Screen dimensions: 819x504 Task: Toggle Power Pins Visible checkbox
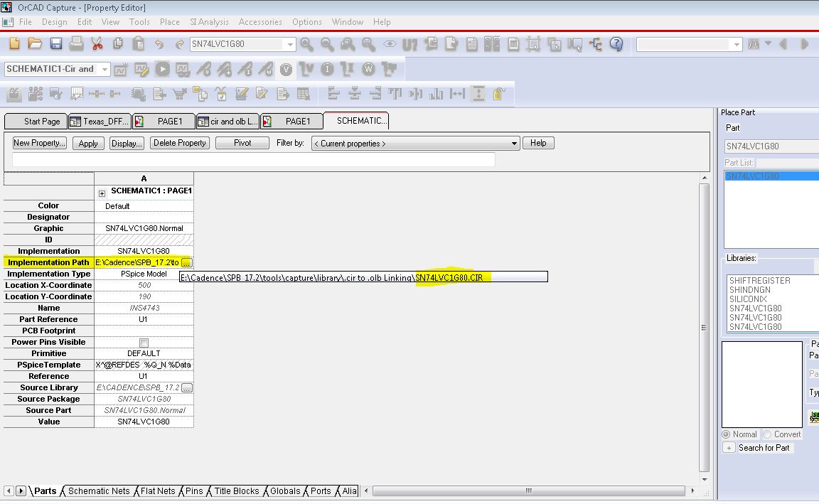(x=144, y=343)
